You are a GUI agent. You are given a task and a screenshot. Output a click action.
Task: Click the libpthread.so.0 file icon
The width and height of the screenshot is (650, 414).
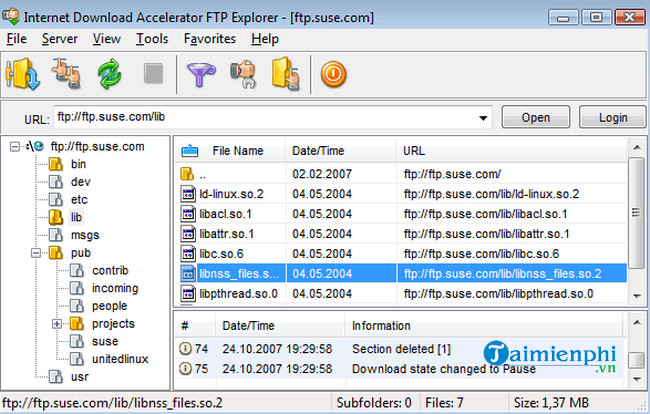click(x=188, y=293)
